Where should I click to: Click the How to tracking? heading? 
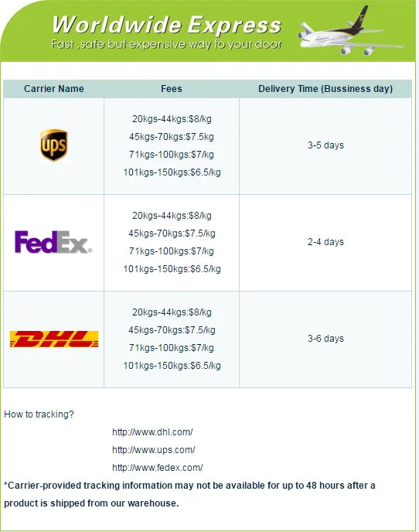click(x=39, y=414)
